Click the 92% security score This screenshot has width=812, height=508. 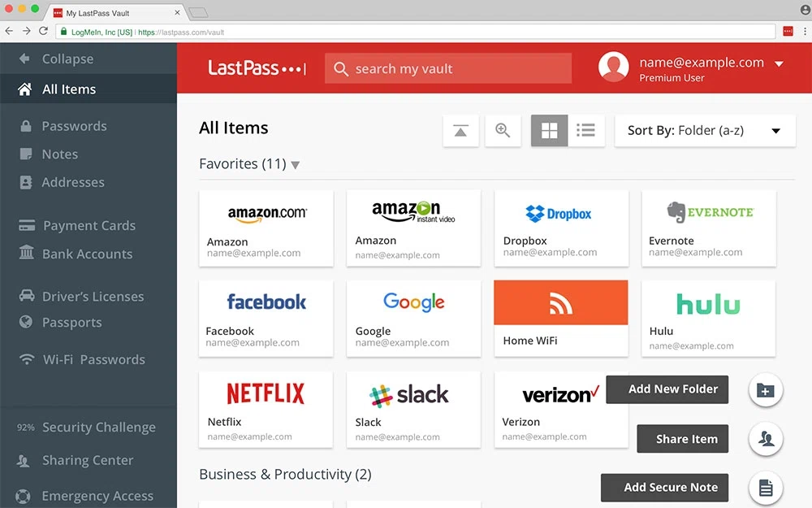tap(25, 428)
